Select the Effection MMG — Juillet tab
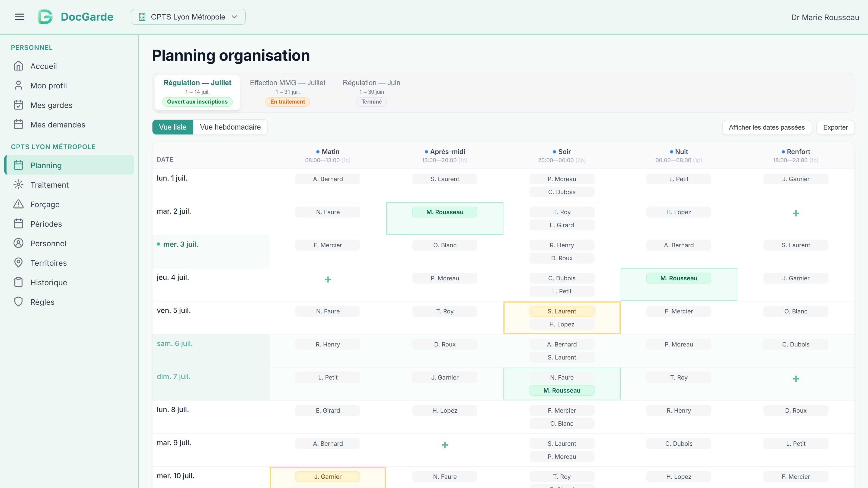 tap(288, 92)
